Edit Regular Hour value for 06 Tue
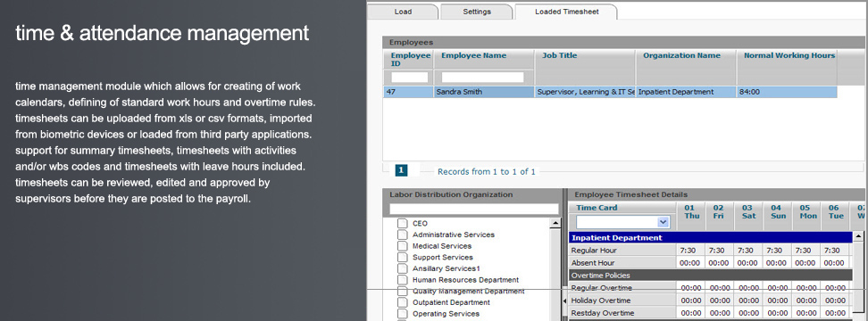Screen dimensions: 868x321 click(x=834, y=251)
